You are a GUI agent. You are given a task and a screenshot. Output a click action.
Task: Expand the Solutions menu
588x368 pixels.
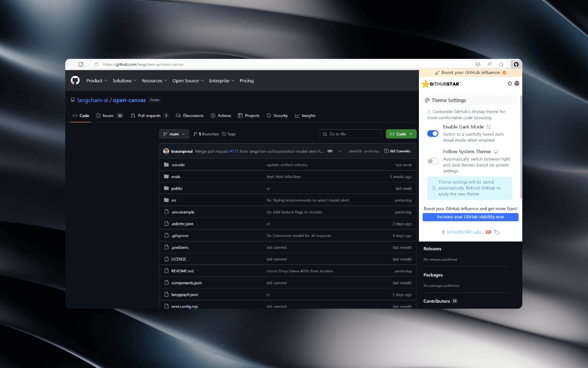click(x=124, y=80)
